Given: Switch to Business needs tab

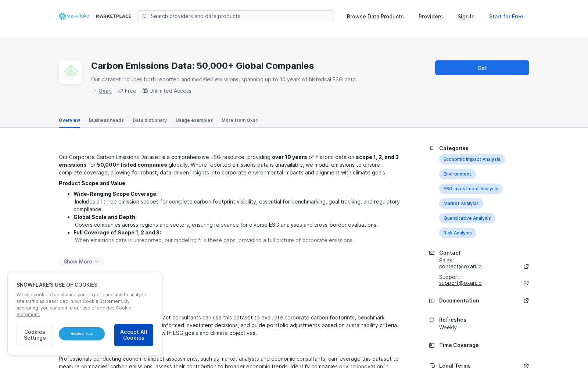Looking at the screenshot, I should [106, 120].
